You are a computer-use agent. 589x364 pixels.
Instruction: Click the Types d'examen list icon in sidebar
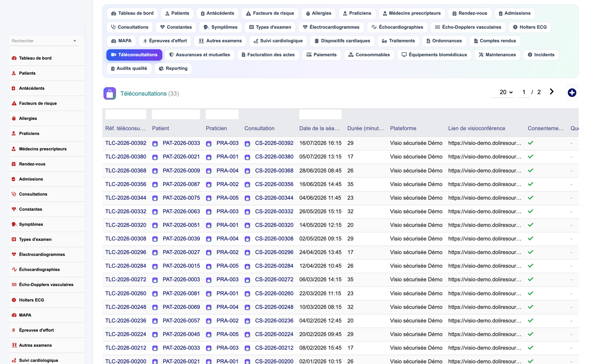(x=14, y=239)
